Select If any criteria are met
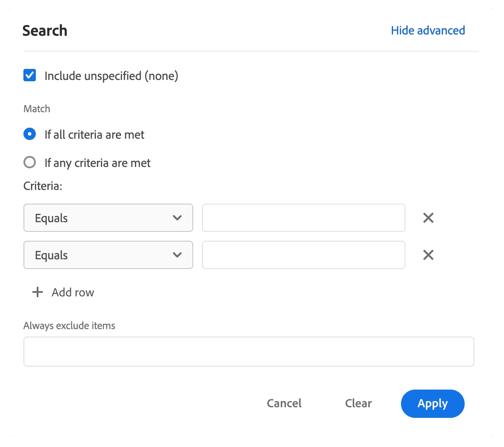The image size is (504, 447). 30,163
